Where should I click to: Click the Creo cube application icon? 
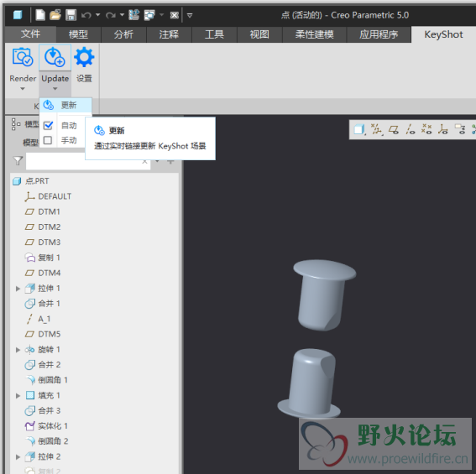point(18,15)
